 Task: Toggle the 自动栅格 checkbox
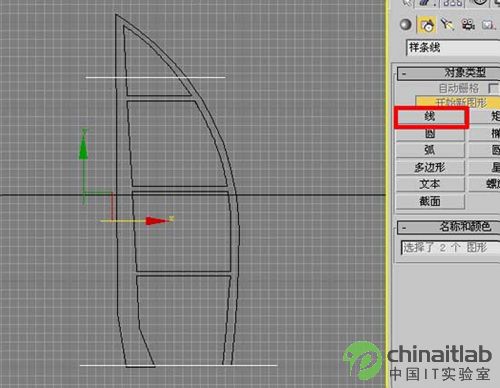(494, 88)
